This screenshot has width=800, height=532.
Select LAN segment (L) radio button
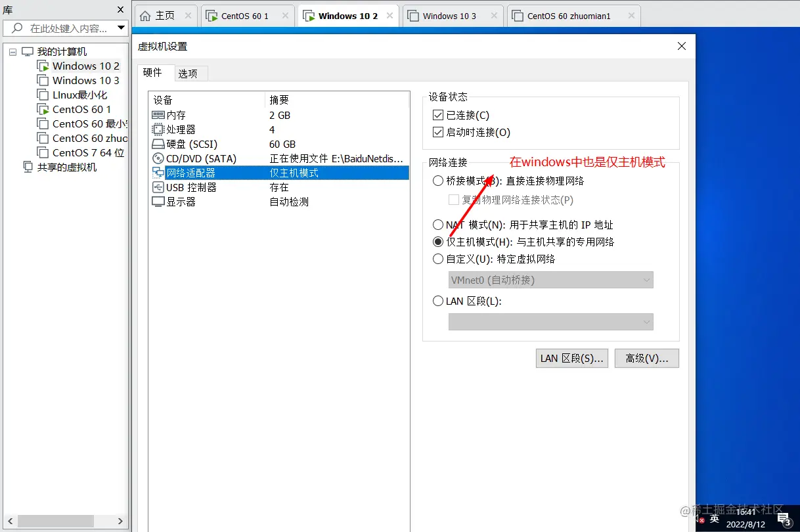[x=438, y=301]
